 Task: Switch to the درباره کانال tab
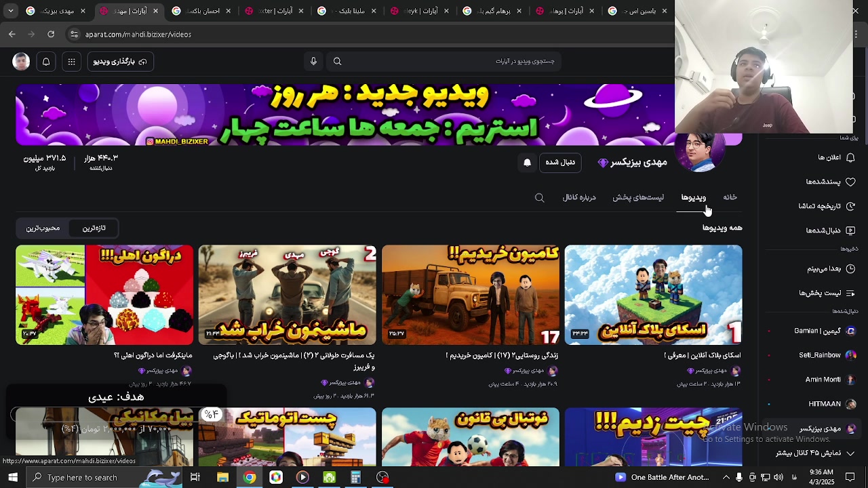click(578, 197)
